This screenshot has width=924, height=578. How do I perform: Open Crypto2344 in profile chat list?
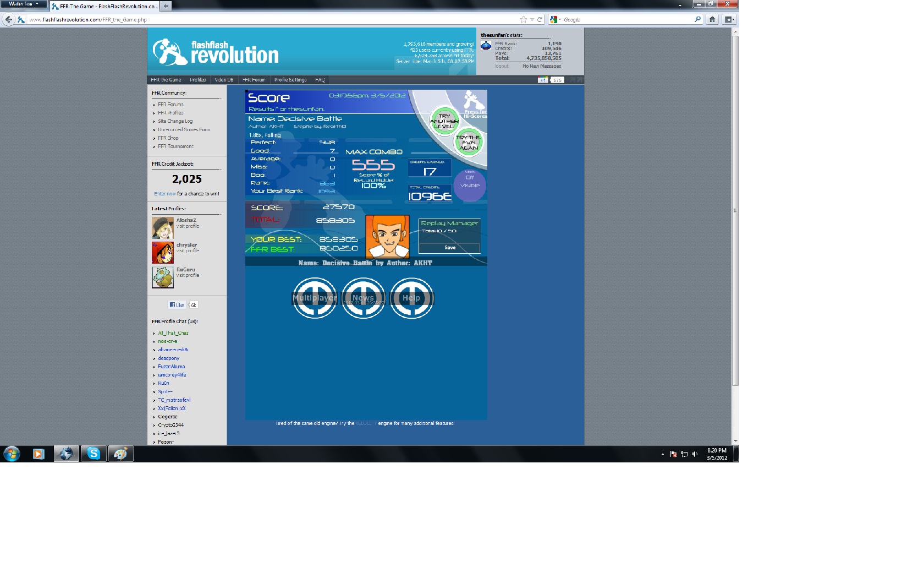pyautogui.click(x=171, y=425)
